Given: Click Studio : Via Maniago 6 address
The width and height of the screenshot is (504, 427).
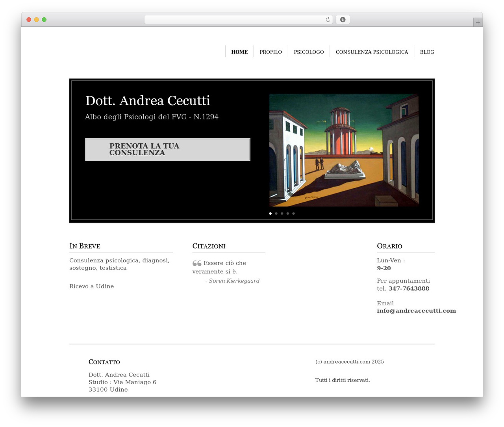Looking at the screenshot, I should coord(122,382).
